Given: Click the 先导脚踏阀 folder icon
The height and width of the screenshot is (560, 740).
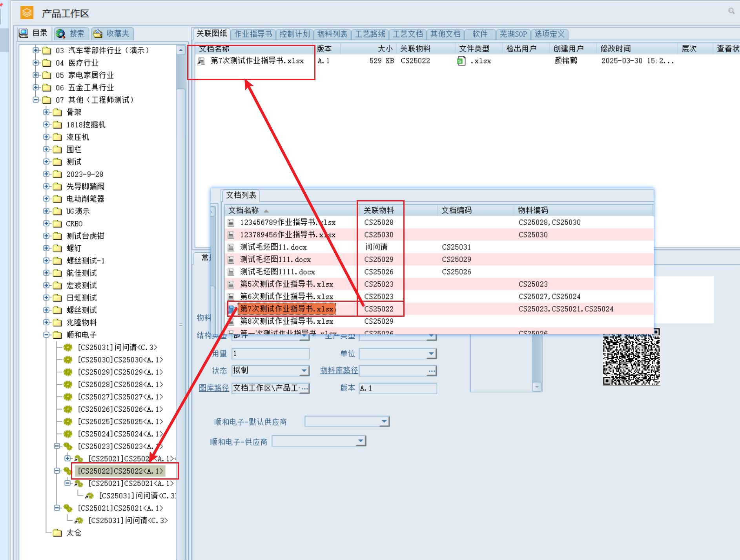Looking at the screenshot, I should click(x=57, y=187).
